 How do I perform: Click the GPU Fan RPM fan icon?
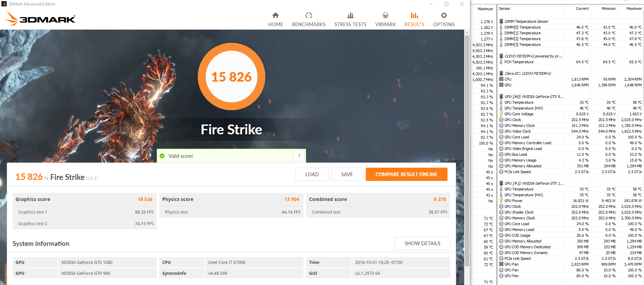click(501, 264)
